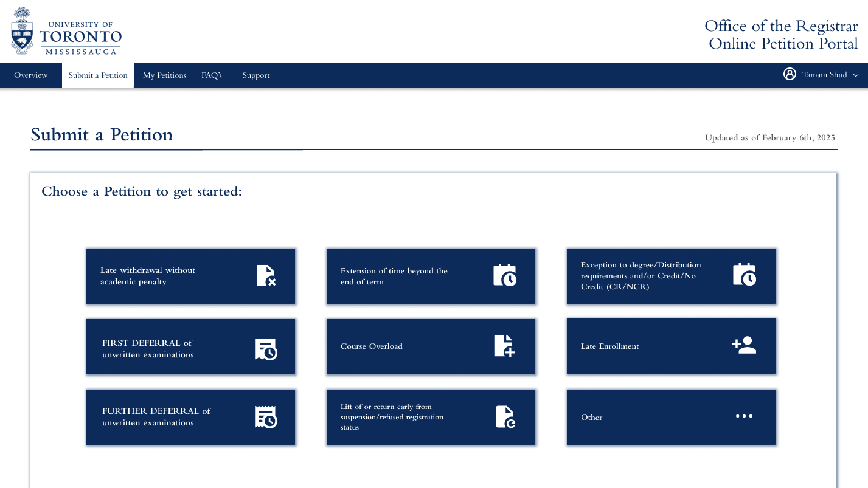This screenshot has height=488, width=868.
Task: Select the Late Enrollment petition
Action: [671, 346]
